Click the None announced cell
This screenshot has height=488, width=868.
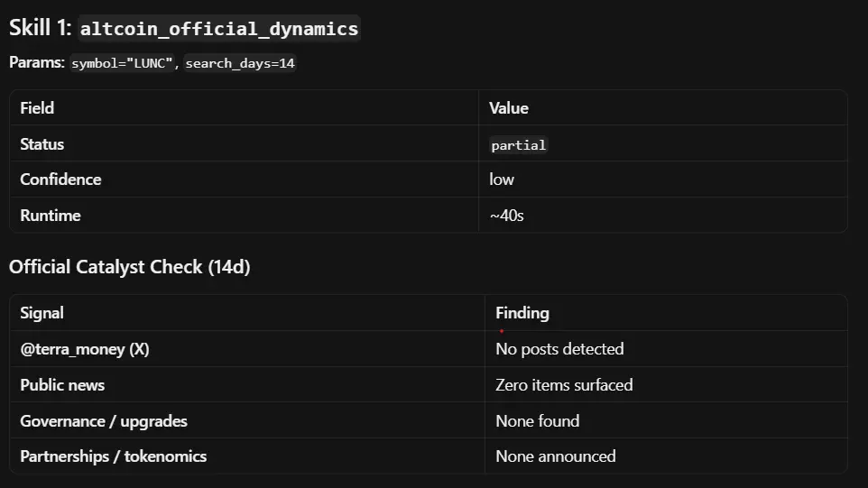pyautogui.click(x=555, y=456)
